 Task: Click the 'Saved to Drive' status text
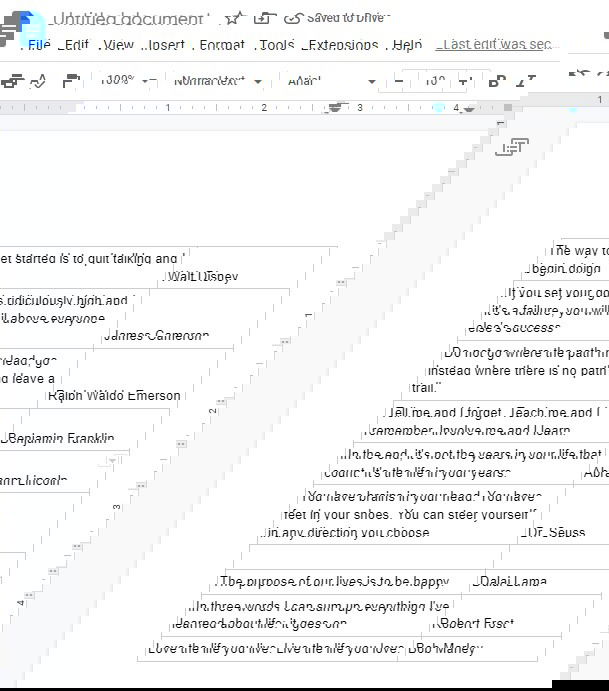348,18
